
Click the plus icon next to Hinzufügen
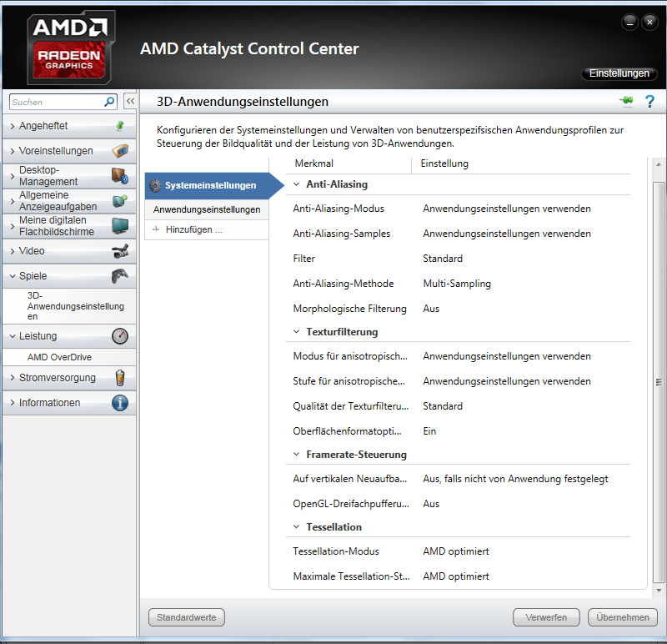click(x=156, y=229)
